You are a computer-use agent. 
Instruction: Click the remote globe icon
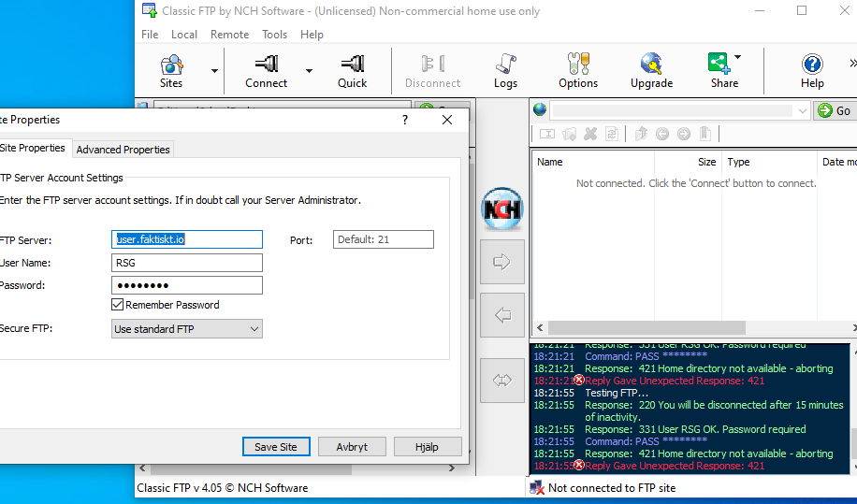[540, 109]
